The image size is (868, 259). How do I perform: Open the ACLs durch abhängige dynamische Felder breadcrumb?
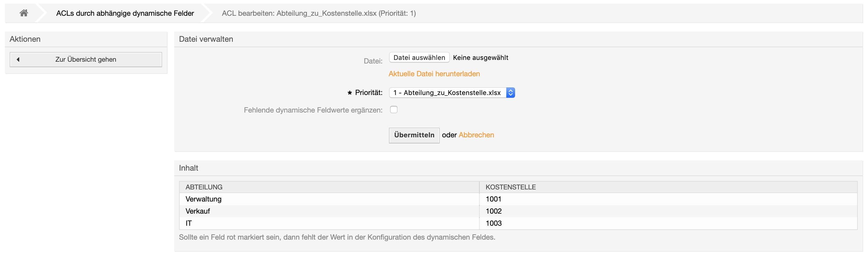pyautogui.click(x=125, y=13)
